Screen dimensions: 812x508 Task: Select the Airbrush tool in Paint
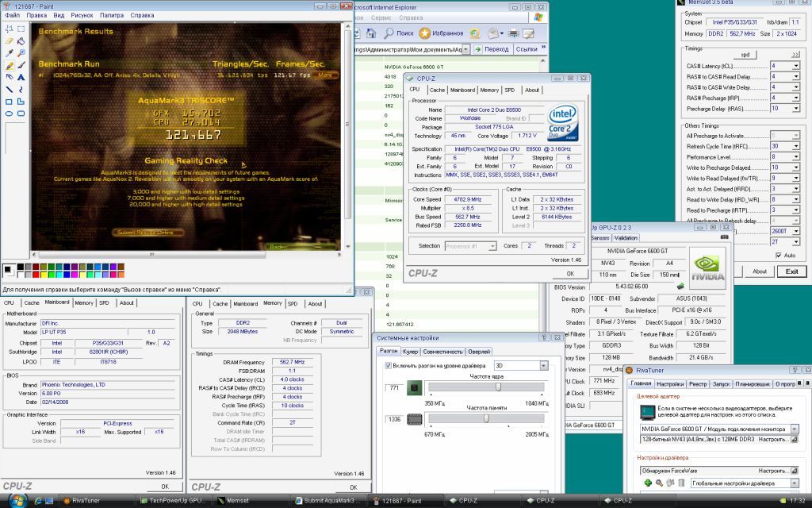10,77
